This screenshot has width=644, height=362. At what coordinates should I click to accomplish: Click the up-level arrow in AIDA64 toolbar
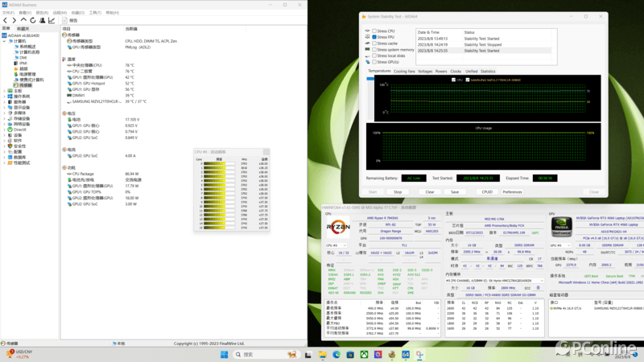[x=23, y=20]
